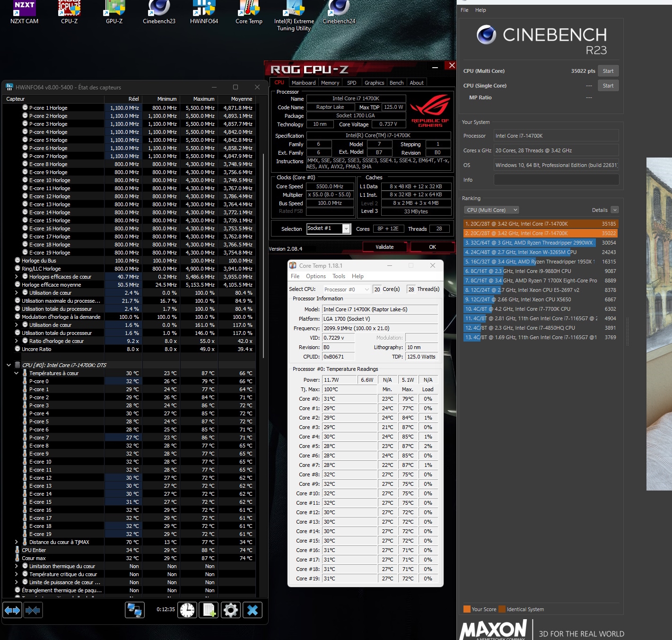
Task: Expand the Distance du cœur à TjMAX row
Action: point(17,542)
